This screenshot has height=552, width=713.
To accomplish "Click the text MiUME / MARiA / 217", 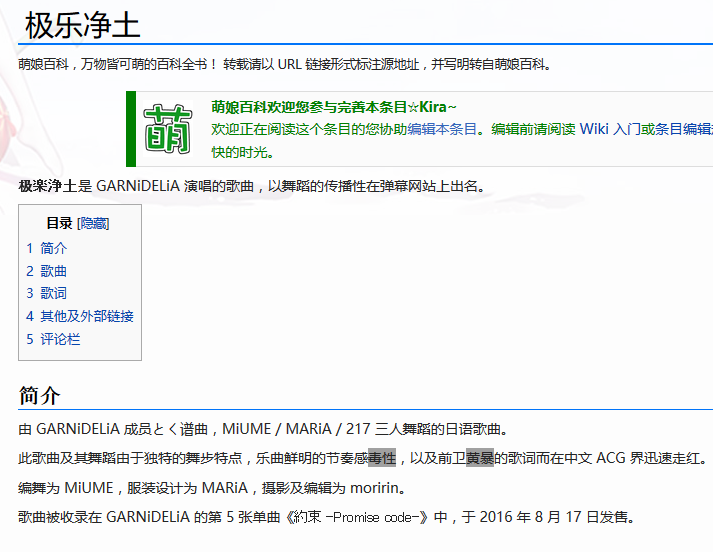I will [x=296, y=429].
